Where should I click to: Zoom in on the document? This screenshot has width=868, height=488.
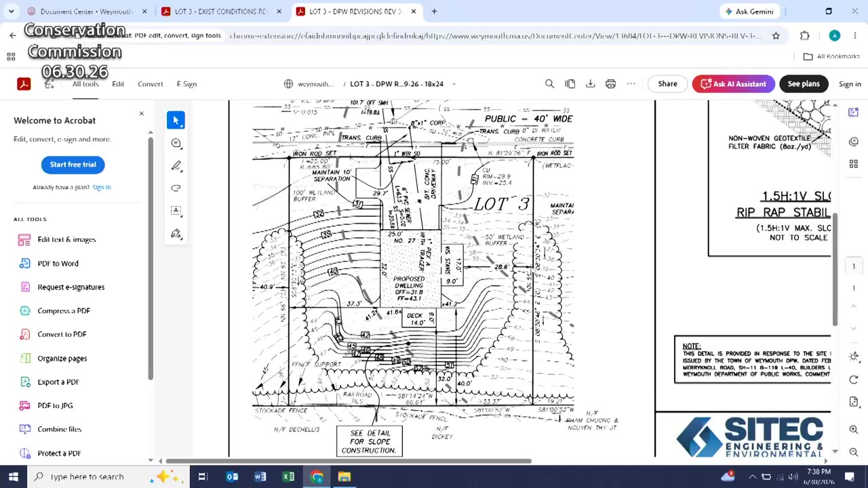pos(853,430)
